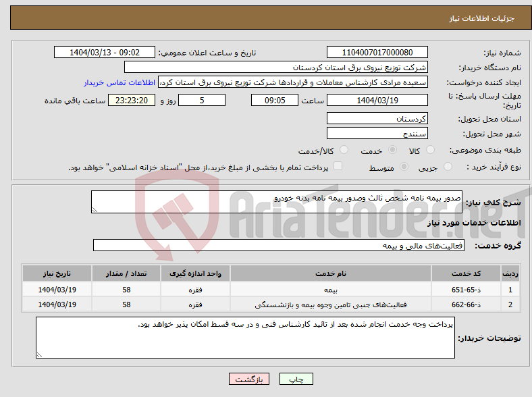Click the شماره نیاز field 1104007017000080
Viewport: 532px width, 397px height.
pyautogui.click(x=377, y=52)
